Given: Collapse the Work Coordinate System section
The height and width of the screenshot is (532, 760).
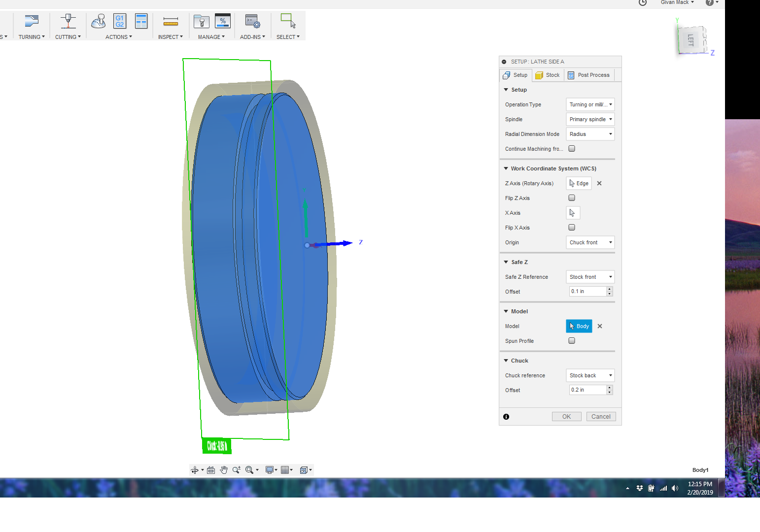Looking at the screenshot, I should (x=506, y=168).
